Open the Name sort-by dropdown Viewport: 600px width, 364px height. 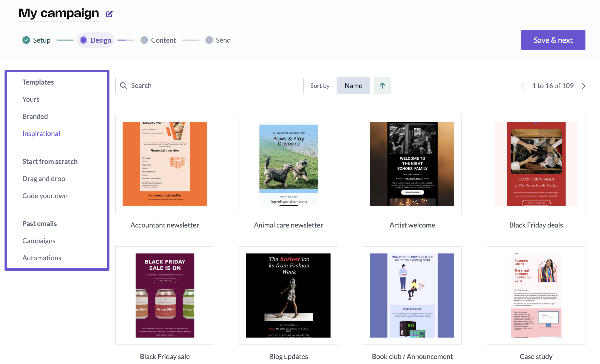tap(353, 86)
